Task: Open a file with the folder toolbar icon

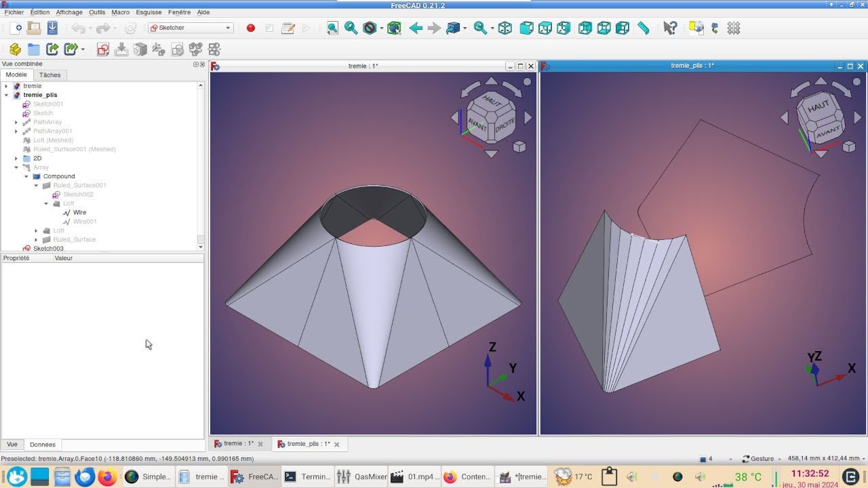Action: [x=34, y=28]
